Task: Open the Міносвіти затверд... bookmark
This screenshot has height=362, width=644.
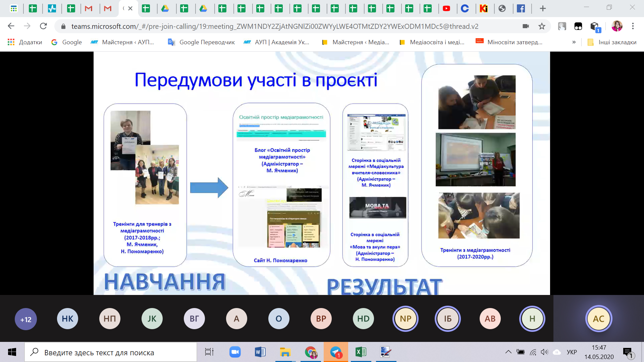Action: tap(509, 42)
